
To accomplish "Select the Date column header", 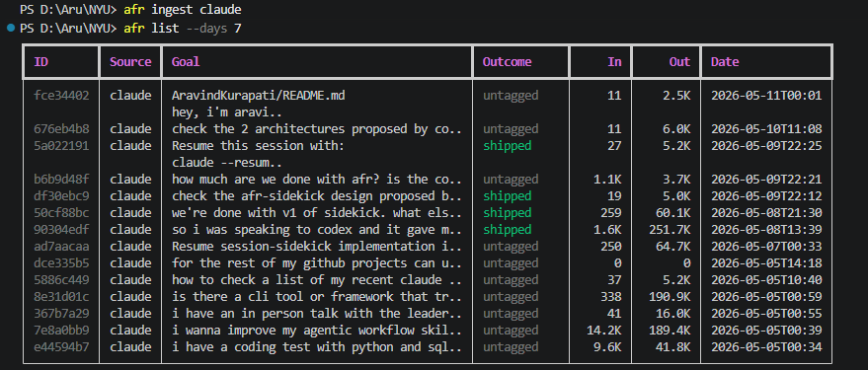I will (x=725, y=61).
